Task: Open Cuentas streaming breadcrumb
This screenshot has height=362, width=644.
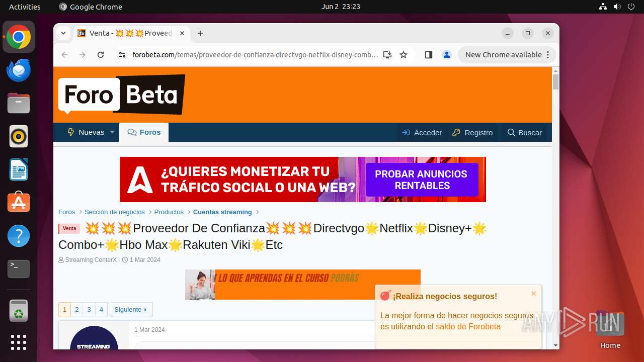Action: coord(222,212)
